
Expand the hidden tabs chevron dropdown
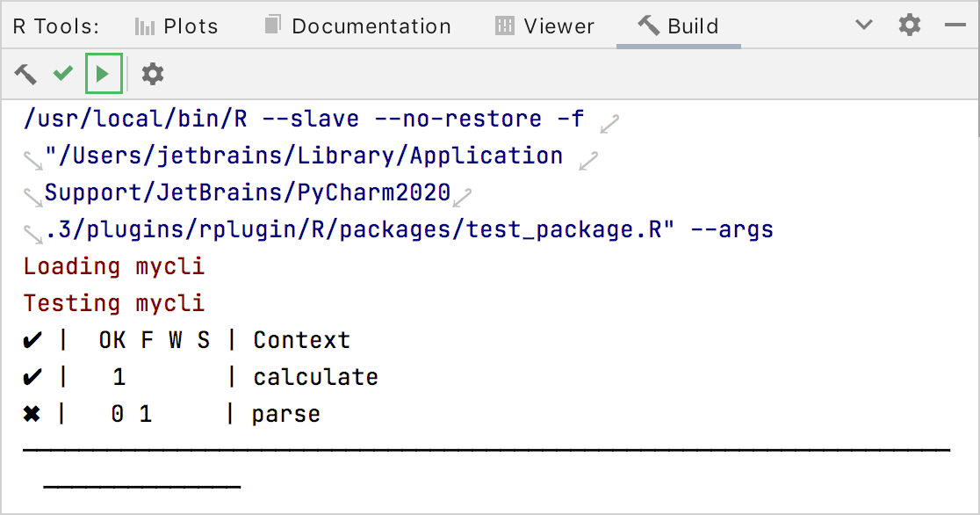pyautogui.click(x=864, y=25)
